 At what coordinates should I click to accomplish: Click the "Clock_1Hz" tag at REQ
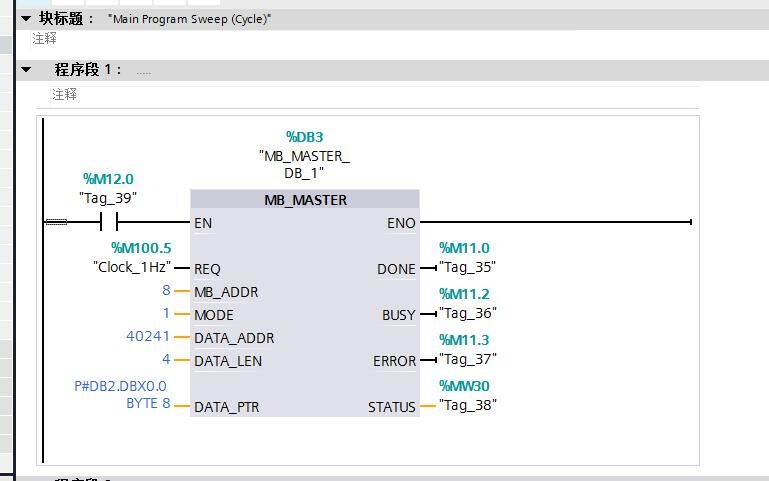132,267
